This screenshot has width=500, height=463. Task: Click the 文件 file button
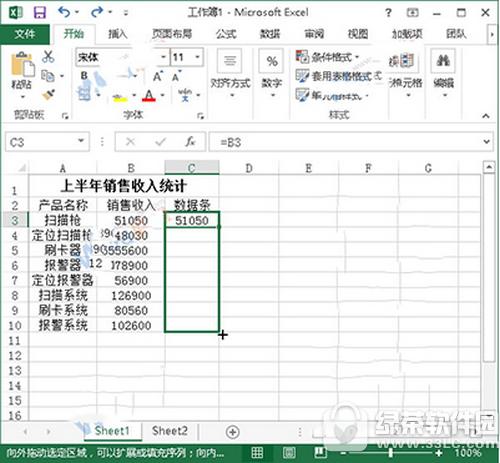pos(25,34)
